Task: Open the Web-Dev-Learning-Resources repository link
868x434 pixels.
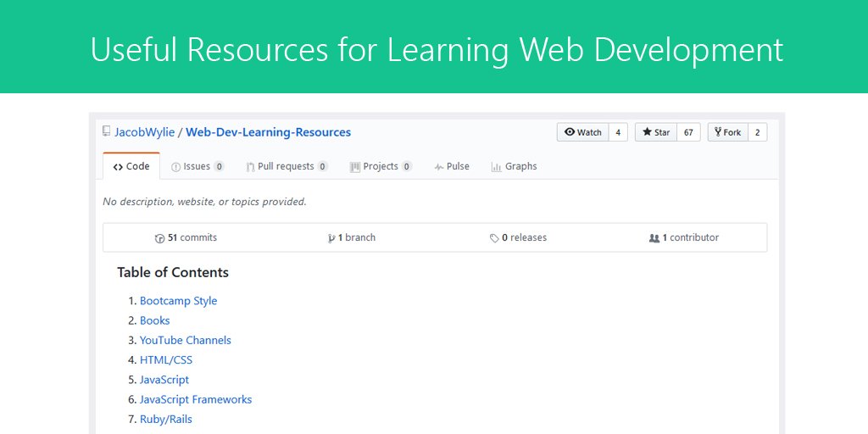Action: (269, 132)
